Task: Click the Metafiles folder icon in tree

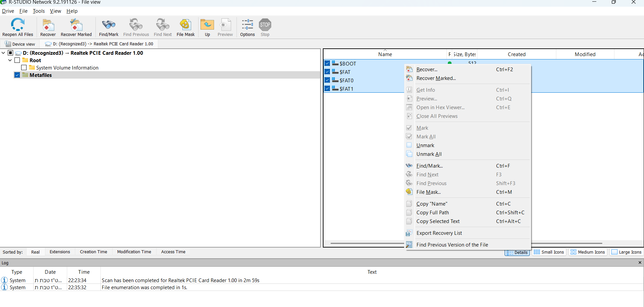Action: [25, 75]
